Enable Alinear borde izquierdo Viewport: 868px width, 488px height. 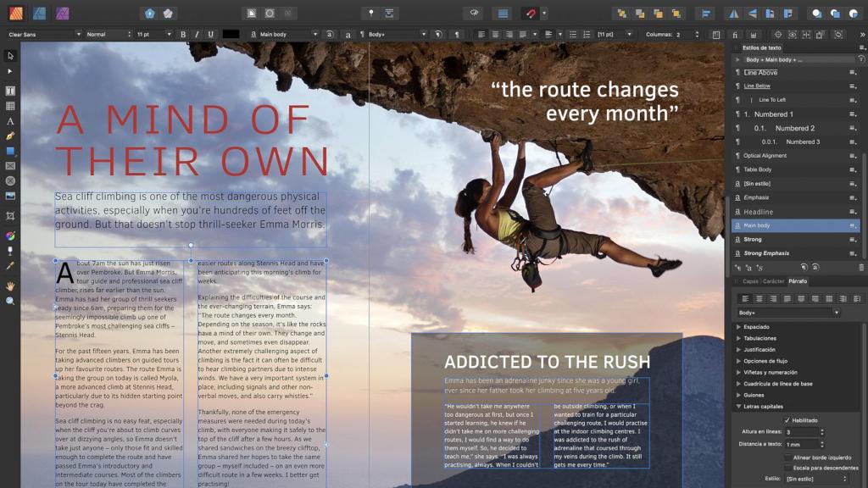tap(787, 457)
